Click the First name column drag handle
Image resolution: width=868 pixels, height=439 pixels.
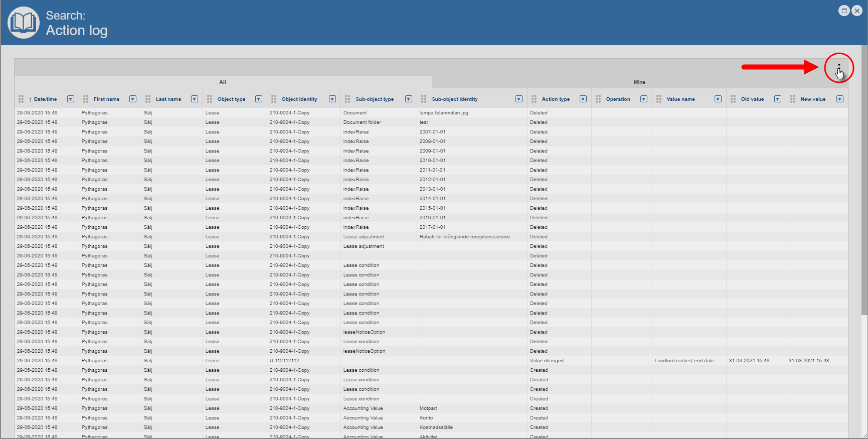(86, 99)
